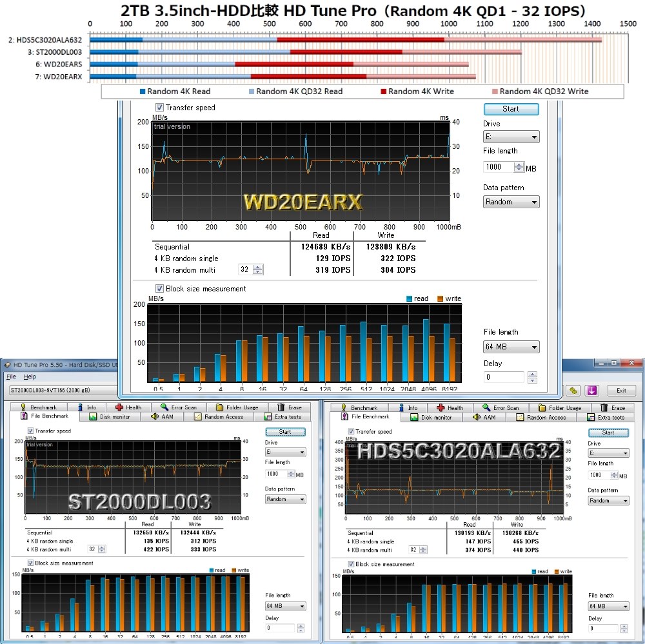Viewport: 645px width, 644px height.
Task: Open the Health check in HDS5C3020ALA632 window
Action: click(x=451, y=407)
